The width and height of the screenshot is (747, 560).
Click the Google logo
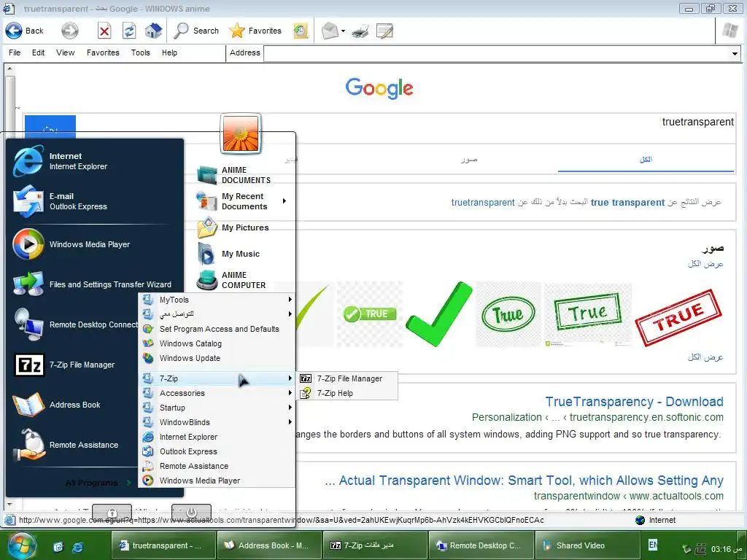pos(379,88)
